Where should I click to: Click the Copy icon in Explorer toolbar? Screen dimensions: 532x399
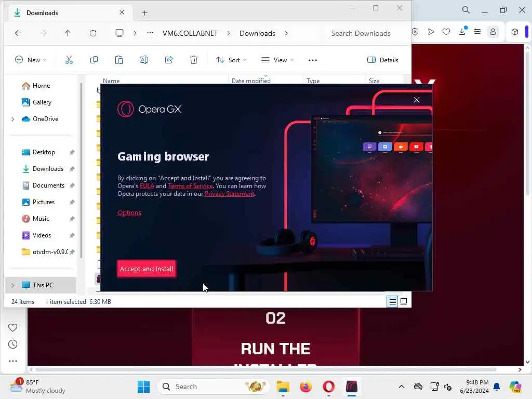[x=94, y=60]
